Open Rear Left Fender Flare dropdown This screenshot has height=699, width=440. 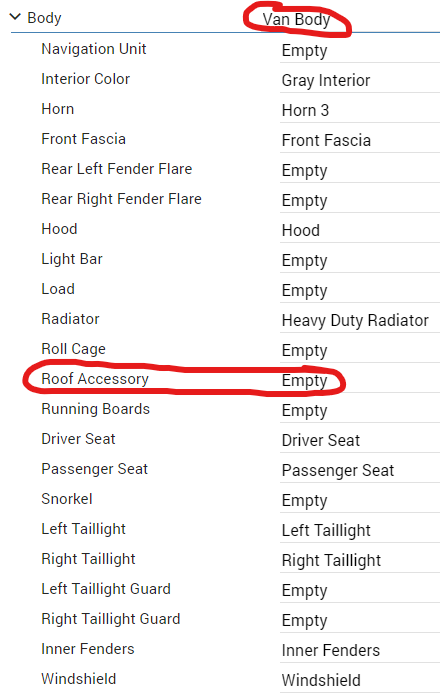[x=360, y=171]
